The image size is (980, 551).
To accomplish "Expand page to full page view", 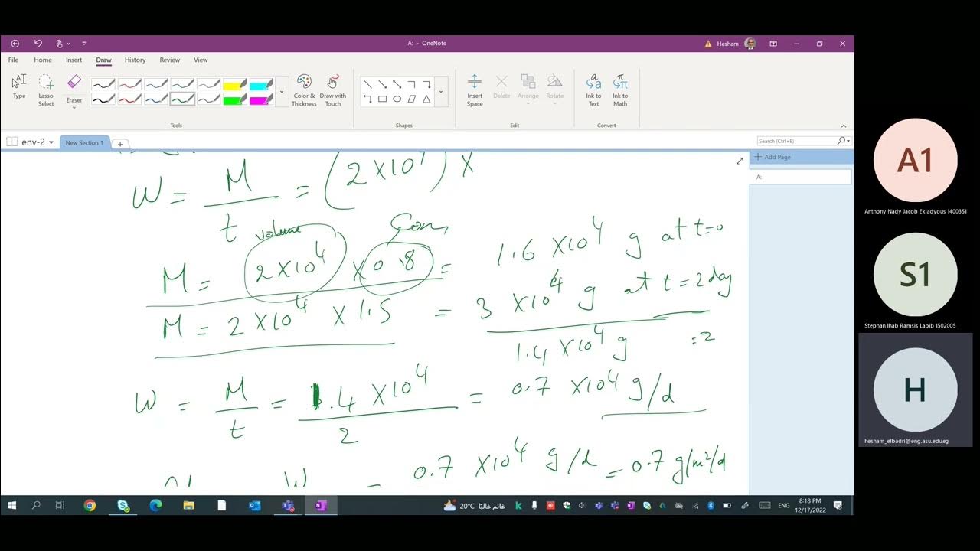I will point(740,161).
